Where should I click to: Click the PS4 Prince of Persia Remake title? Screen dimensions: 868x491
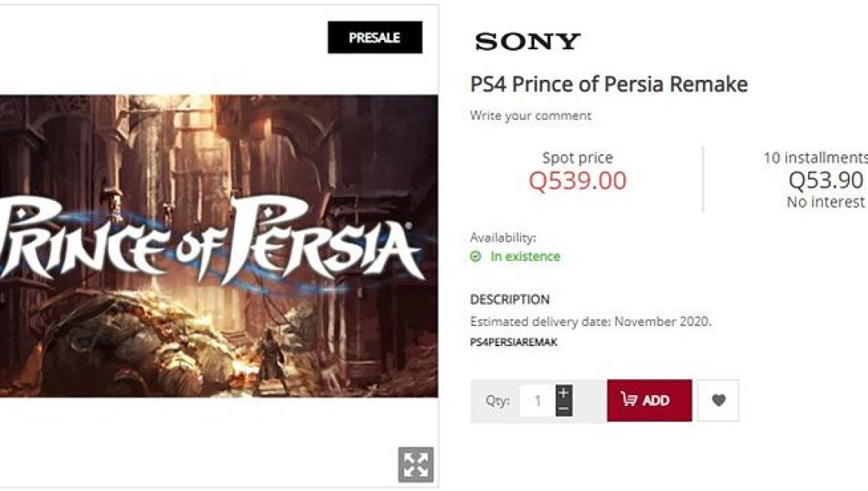(609, 84)
